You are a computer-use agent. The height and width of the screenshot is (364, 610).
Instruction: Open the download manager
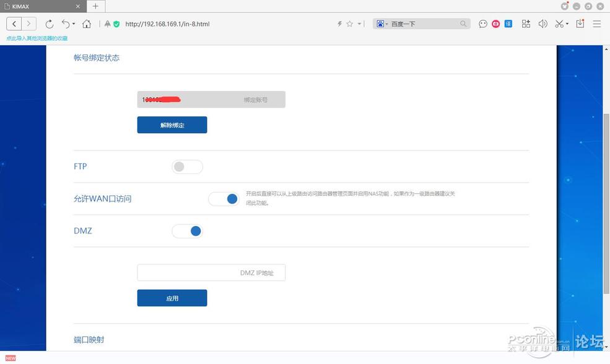coord(580,24)
